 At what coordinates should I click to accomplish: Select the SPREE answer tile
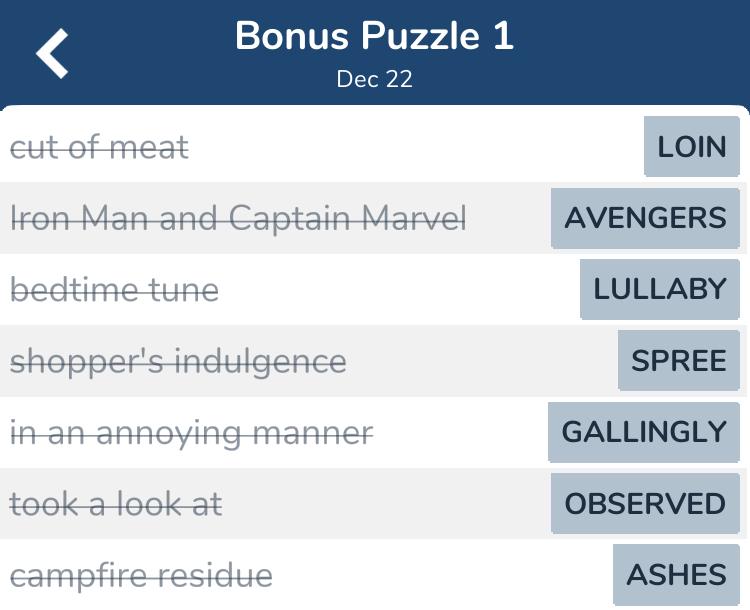tap(679, 360)
